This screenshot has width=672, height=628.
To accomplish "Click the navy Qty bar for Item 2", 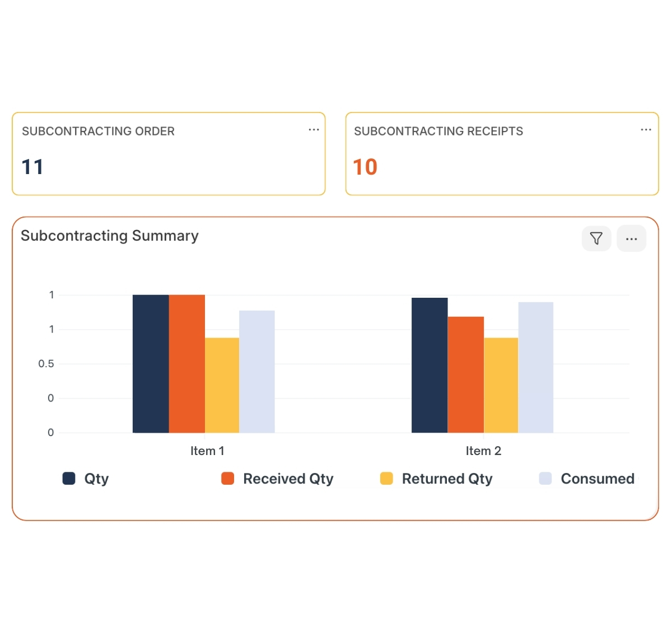I will tap(430, 365).
